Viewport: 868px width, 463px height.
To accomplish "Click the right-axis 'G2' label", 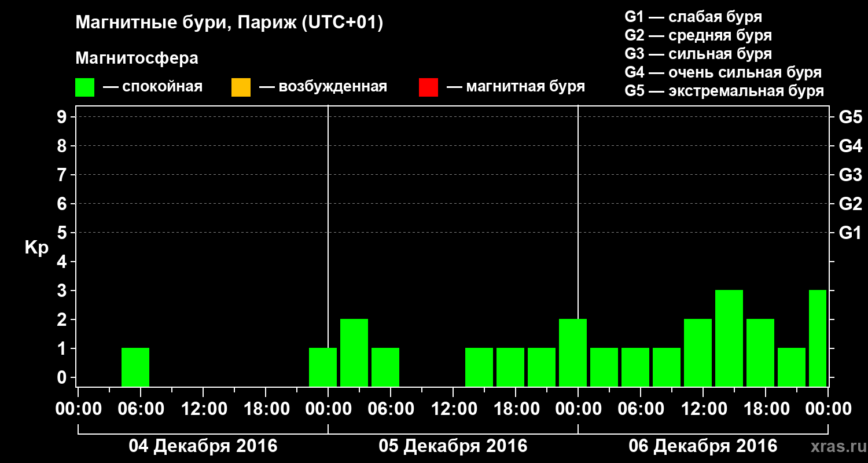I will pos(850,204).
